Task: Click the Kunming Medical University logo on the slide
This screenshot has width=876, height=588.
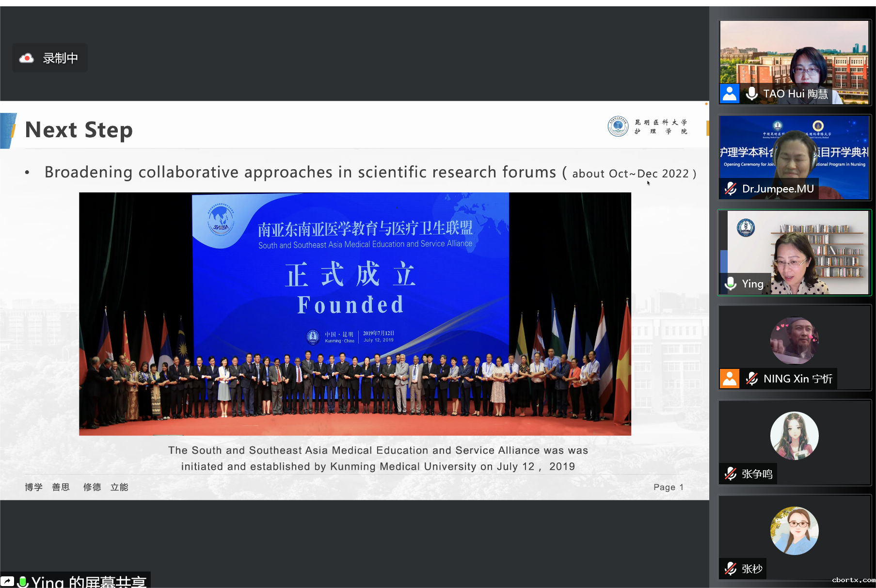Action: pos(618,127)
